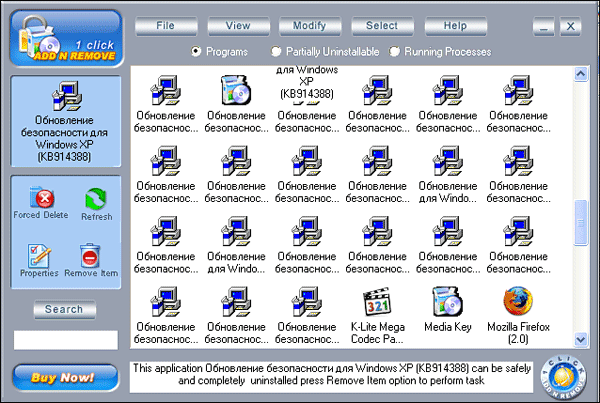Click the Buy Now! button
Screen dimensions: 600x403
(x=65, y=378)
